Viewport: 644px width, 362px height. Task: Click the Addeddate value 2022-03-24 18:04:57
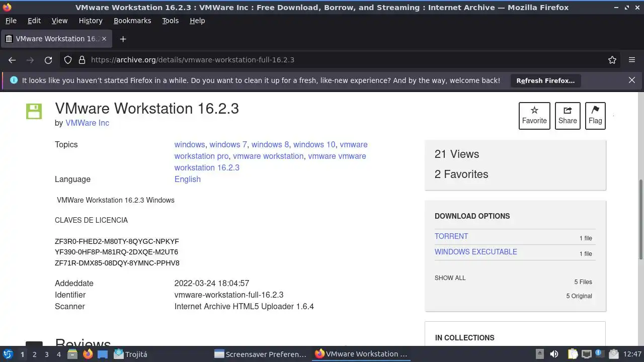212,283
